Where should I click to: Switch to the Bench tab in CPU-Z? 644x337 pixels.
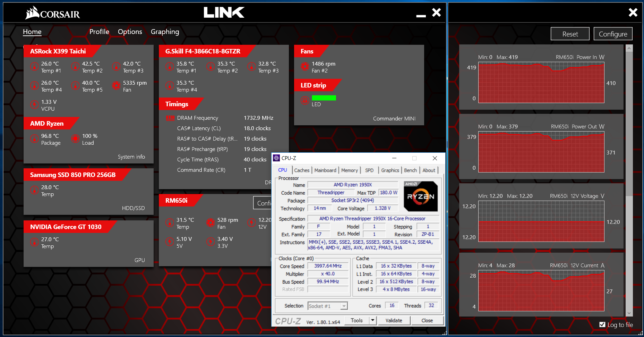[411, 170]
